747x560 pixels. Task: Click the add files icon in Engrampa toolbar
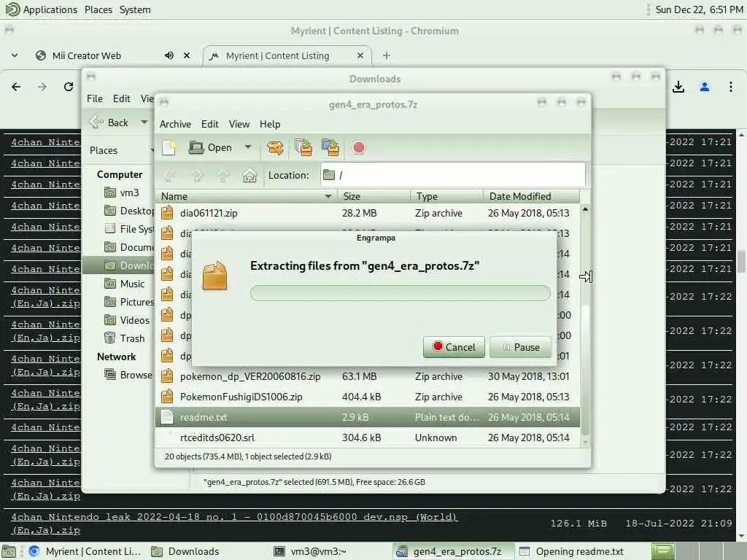coord(303,147)
